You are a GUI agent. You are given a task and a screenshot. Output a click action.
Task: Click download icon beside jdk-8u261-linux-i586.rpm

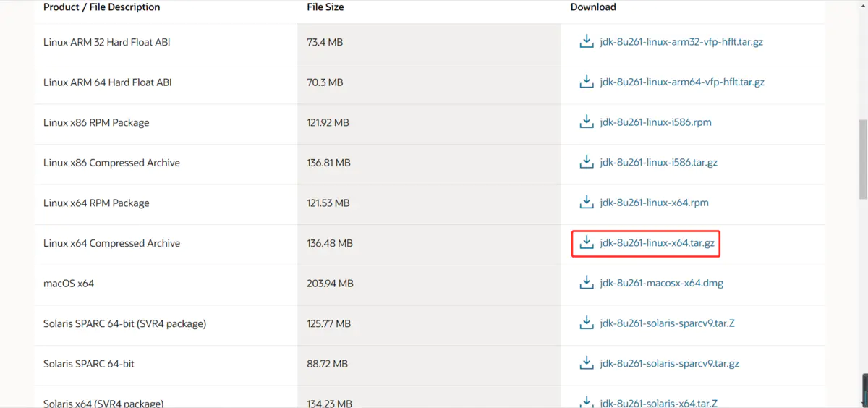tap(587, 122)
